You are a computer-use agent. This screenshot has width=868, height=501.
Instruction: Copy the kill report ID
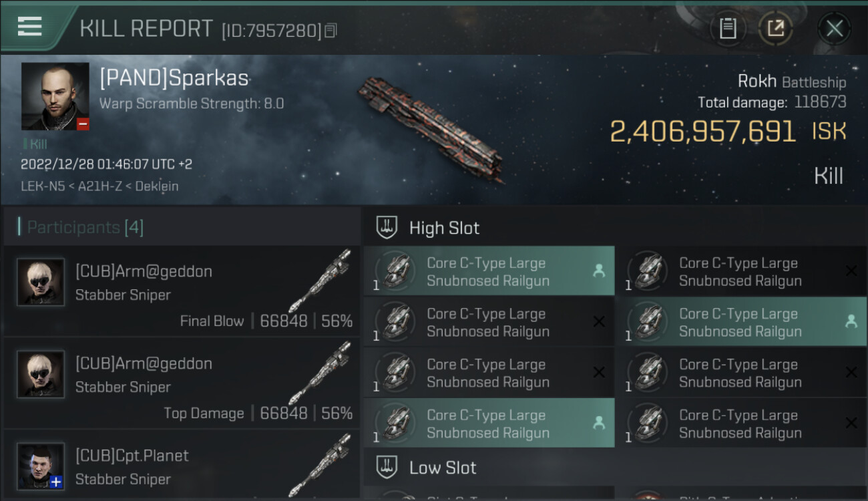(x=331, y=30)
